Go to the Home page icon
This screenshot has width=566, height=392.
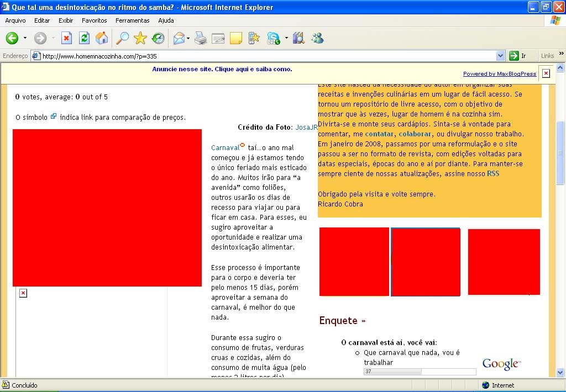point(102,38)
